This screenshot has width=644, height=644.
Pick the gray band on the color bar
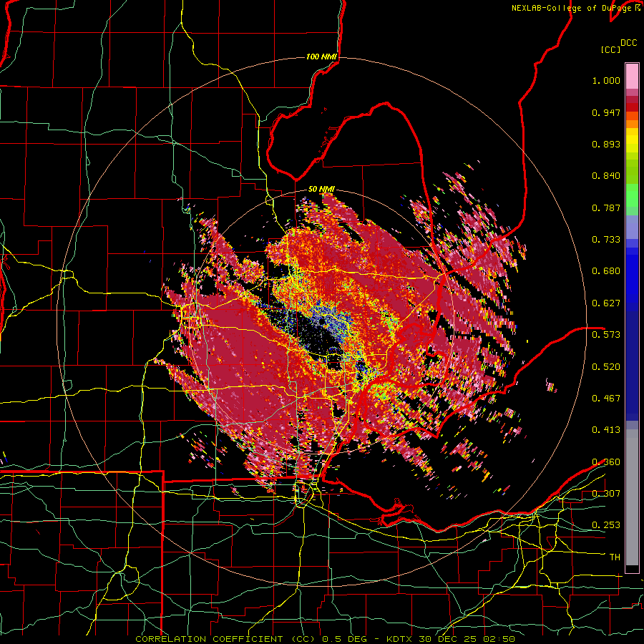[632, 497]
